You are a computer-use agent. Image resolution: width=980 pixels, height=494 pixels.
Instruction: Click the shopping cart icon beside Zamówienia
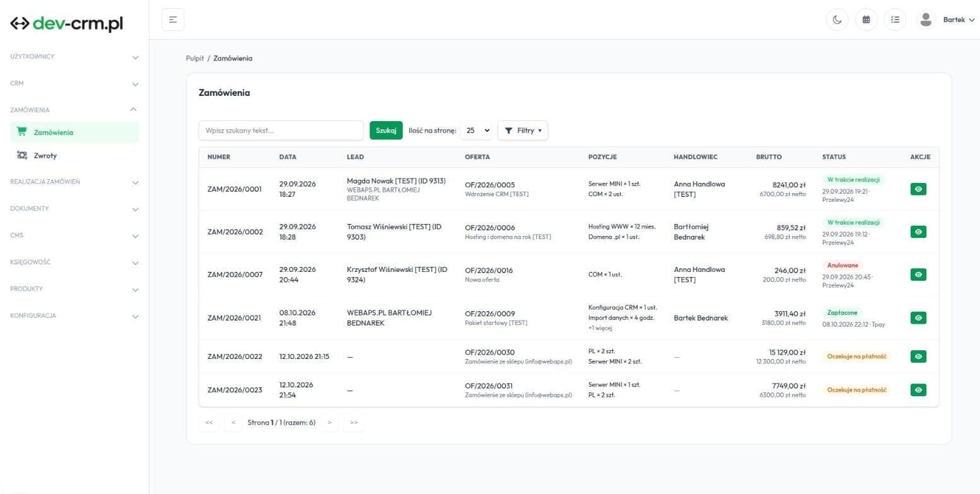pyautogui.click(x=22, y=132)
